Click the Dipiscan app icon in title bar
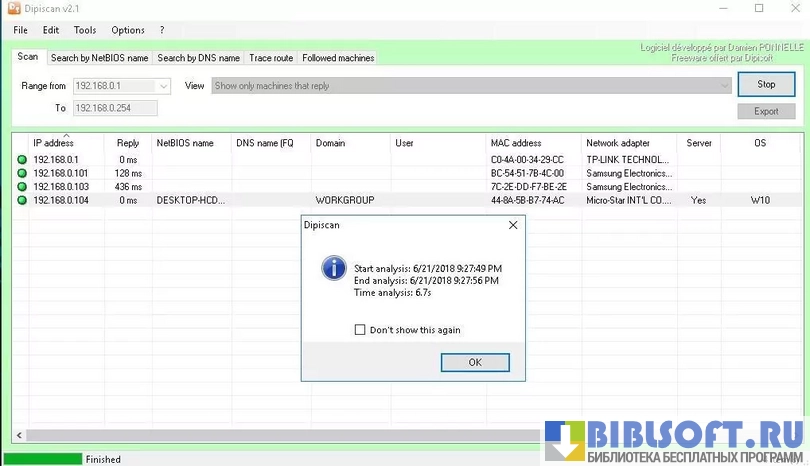 tap(14, 8)
